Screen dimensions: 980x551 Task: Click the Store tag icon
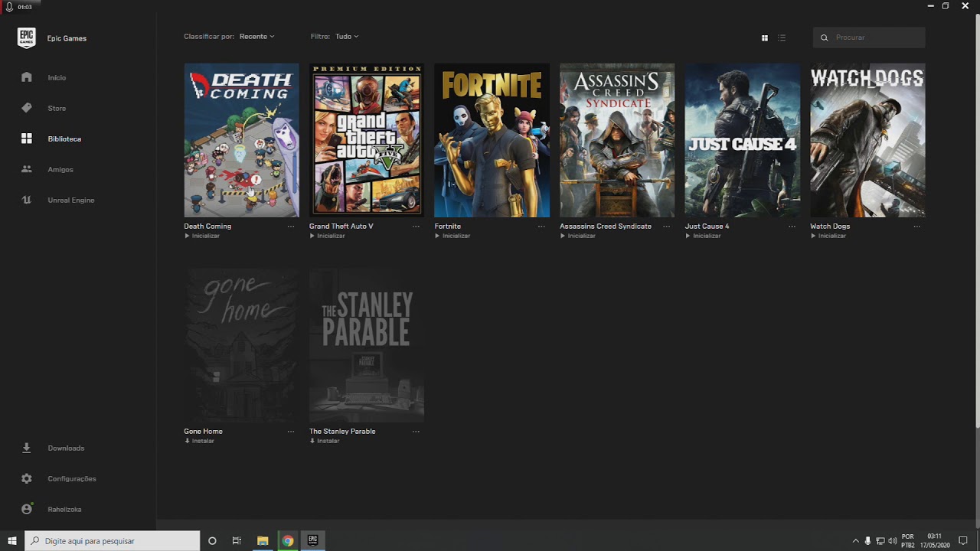[27, 108]
